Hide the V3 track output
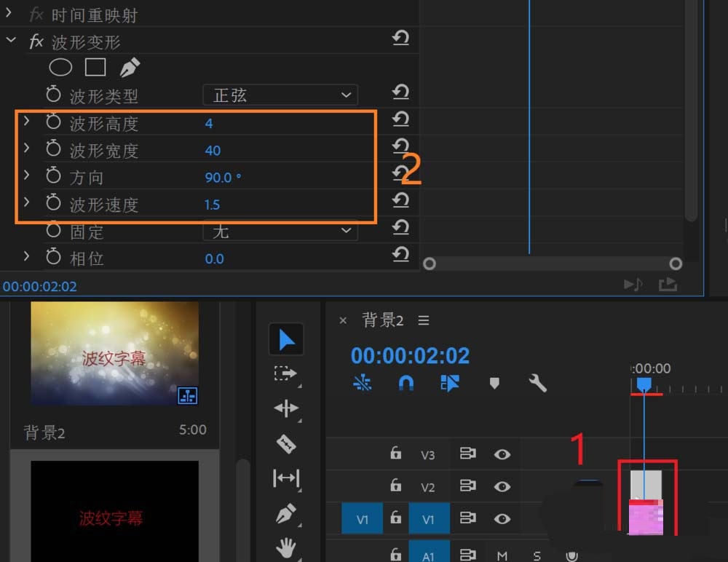728x562 pixels. click(502, 454)
